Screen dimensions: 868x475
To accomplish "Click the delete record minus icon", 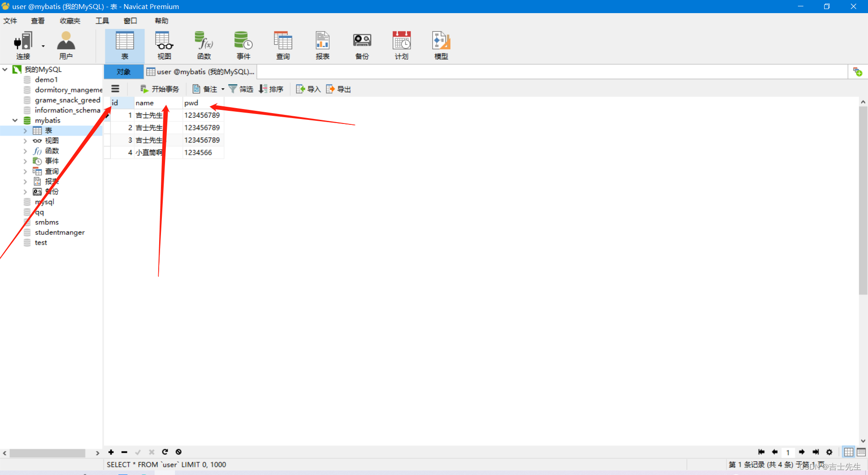I will pos(124,452).
